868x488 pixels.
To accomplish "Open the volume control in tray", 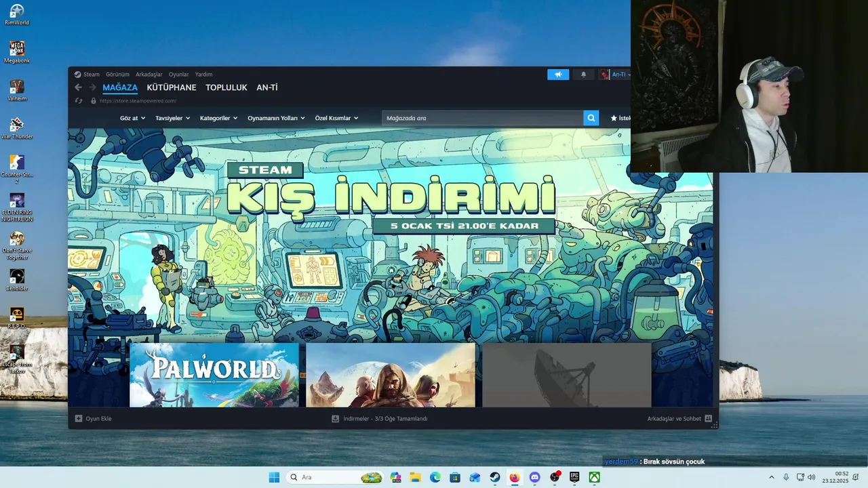I will pyautogui.click(x=812, y=477).
